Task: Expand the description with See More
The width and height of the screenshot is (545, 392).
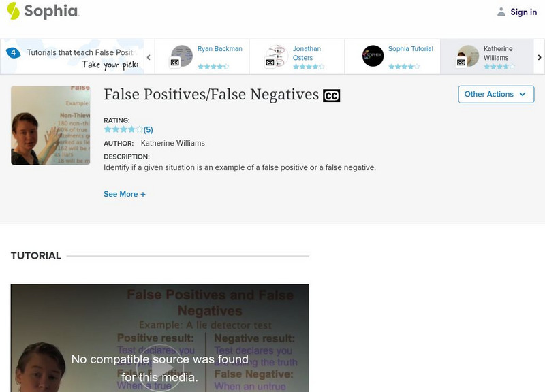Action: coord(125,195)
